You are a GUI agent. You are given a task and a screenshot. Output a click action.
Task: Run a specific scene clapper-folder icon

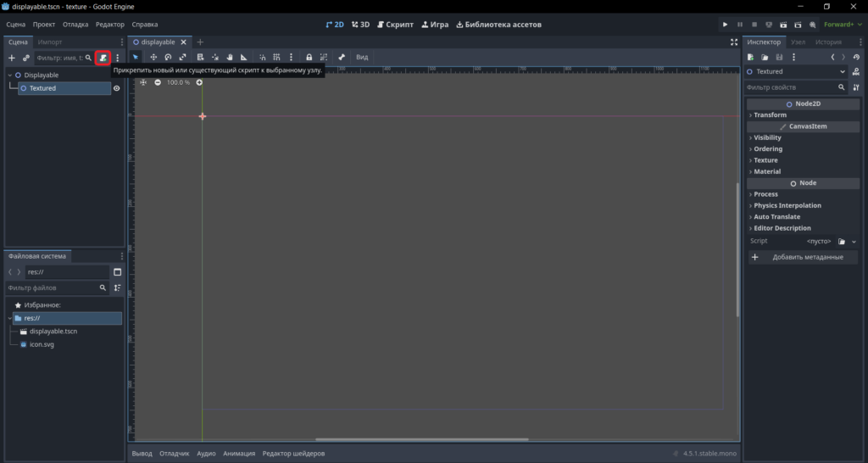coord(798,25)
